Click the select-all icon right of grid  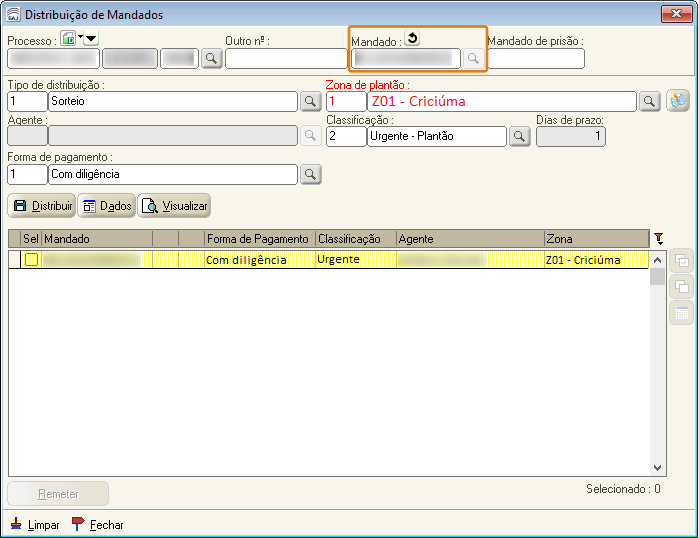tap(682, 260)
